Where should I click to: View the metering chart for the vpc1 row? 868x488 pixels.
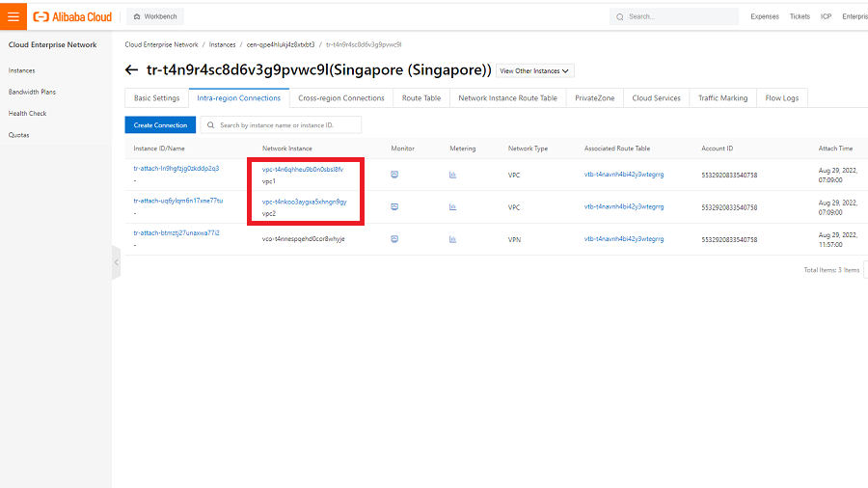click(x=453, y=175)
